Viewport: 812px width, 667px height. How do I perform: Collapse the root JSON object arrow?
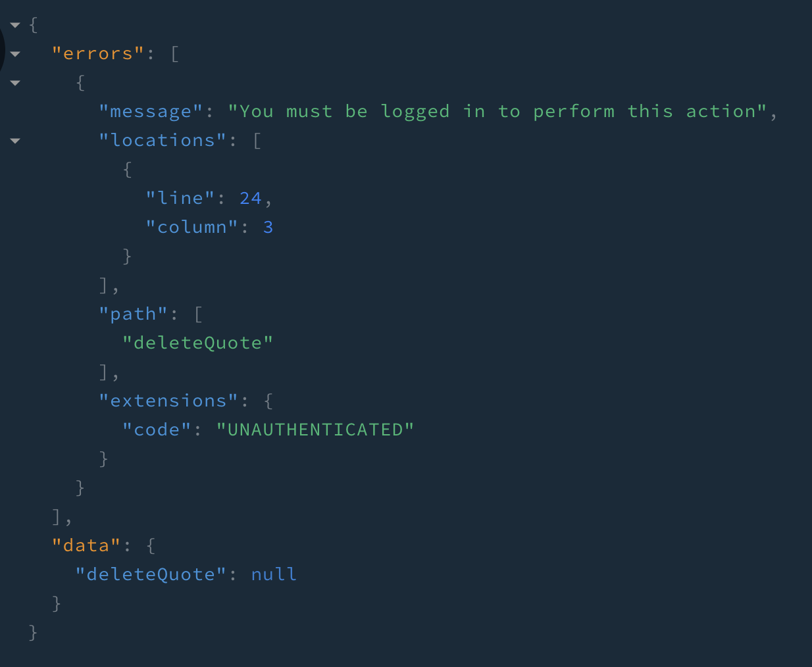[15, 26]
